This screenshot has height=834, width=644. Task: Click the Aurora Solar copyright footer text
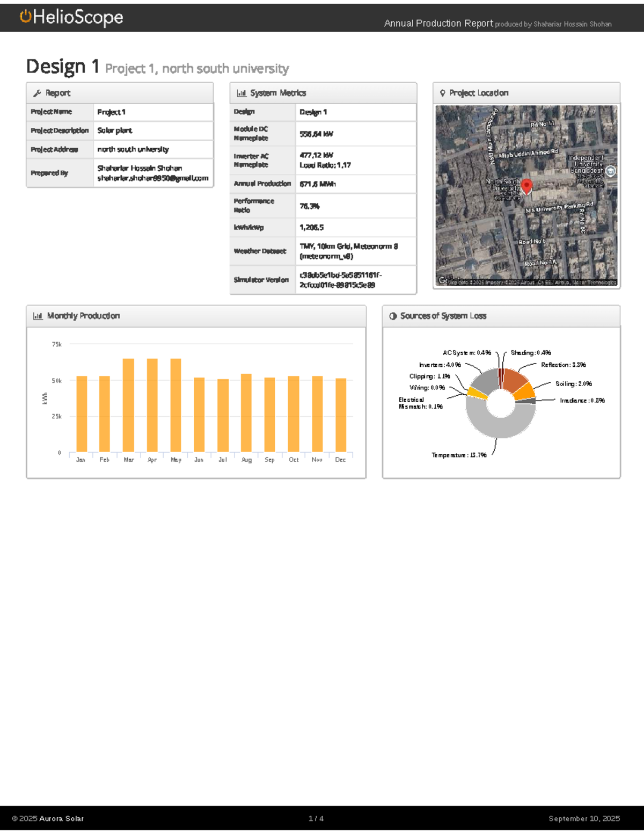point(48,819)
